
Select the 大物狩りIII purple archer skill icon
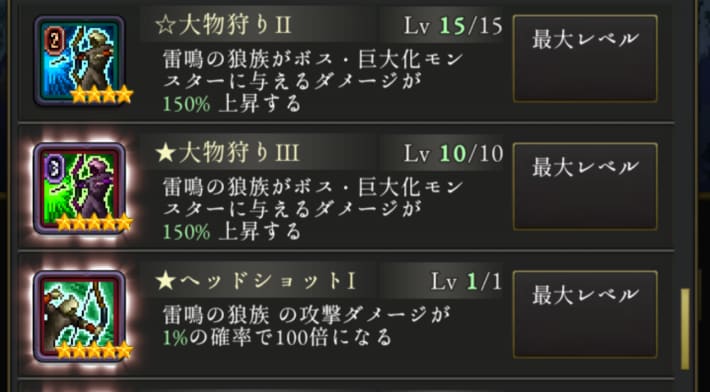tap(79, 188)
